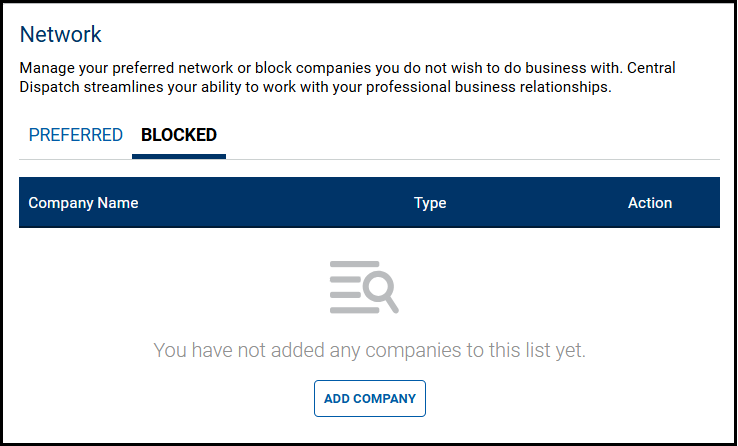Click the Type column header
This screenshot has width=738, height=446.
click(430, 203)
